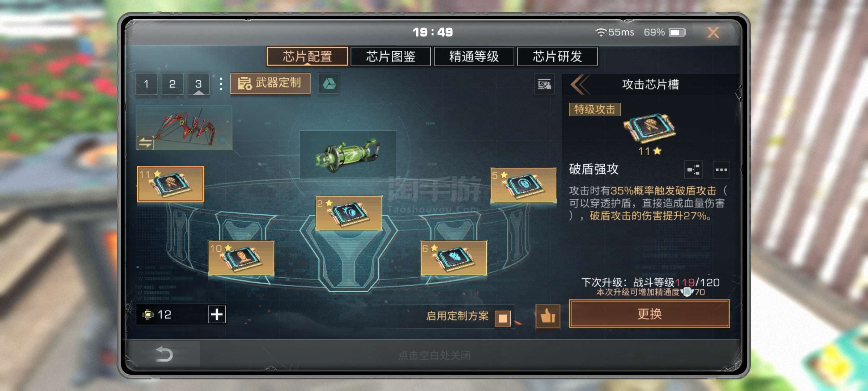Open the character preview icon near 攻击芯片槽
Screen dimensions: 868x391
coord(544,84)
